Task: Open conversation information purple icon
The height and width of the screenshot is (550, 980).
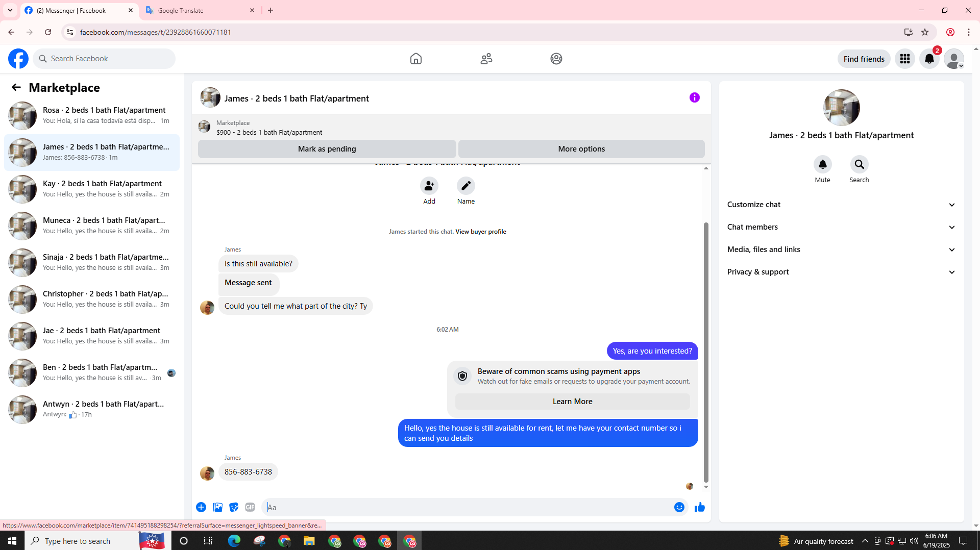Action: 695,97
